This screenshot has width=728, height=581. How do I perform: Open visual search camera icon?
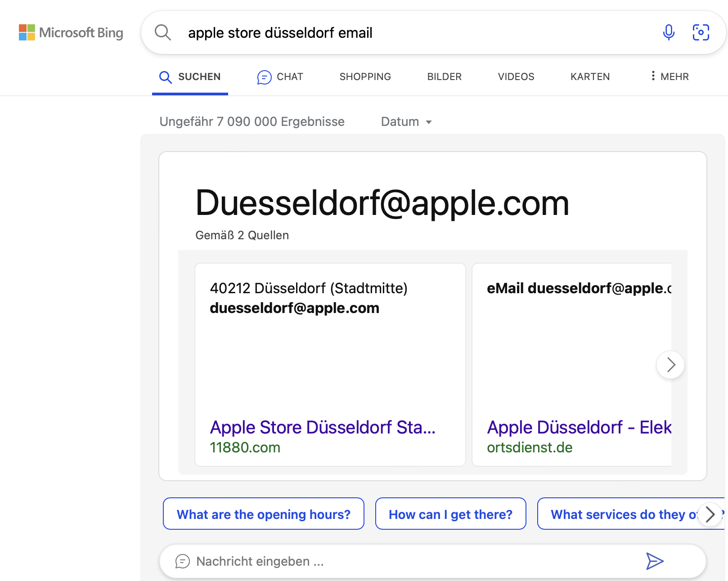pos(701,32)
